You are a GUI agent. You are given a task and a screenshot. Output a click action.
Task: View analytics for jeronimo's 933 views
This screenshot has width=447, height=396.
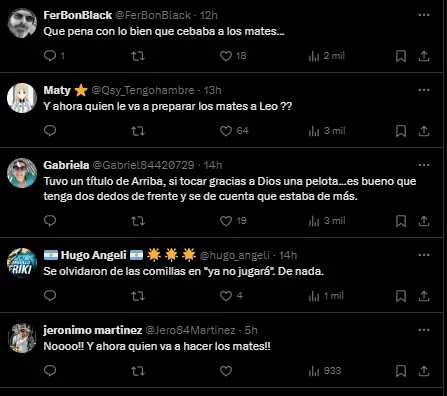click(x=325, y=371)
